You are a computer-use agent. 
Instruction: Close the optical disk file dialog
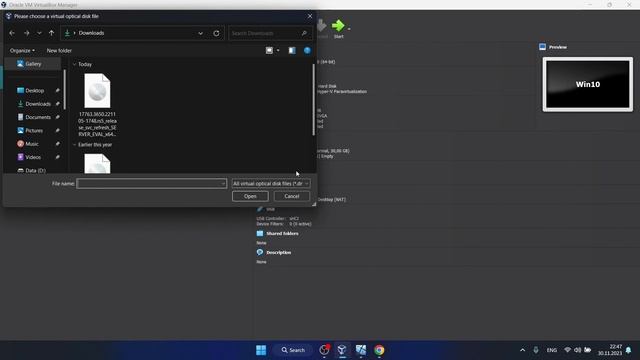[x=310, y=16]
